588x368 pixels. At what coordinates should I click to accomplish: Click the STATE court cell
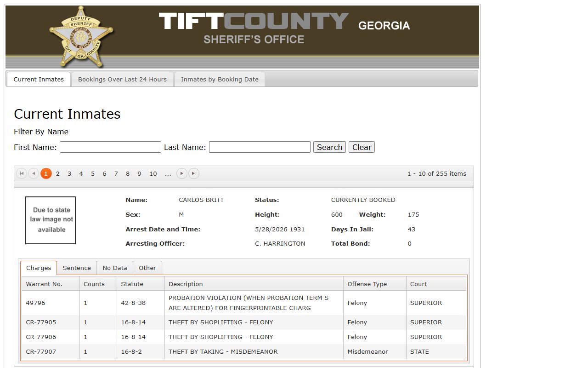[x=436, y=351]
